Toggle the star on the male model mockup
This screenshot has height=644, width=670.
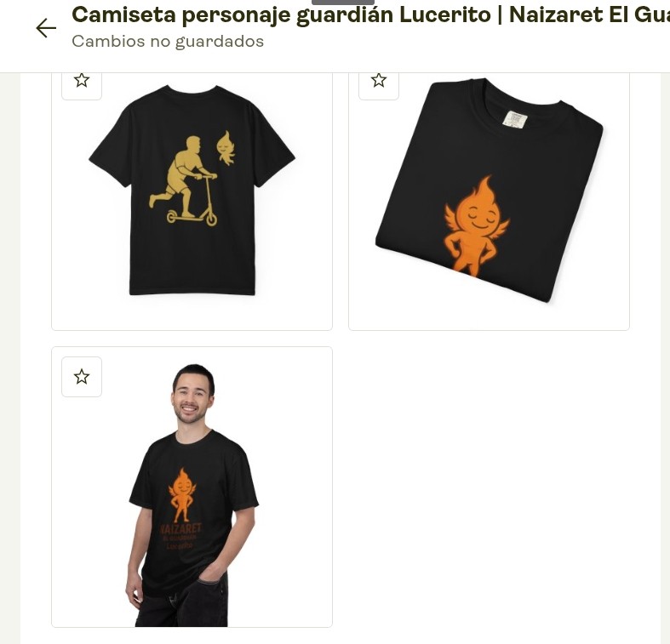(82, 377)
